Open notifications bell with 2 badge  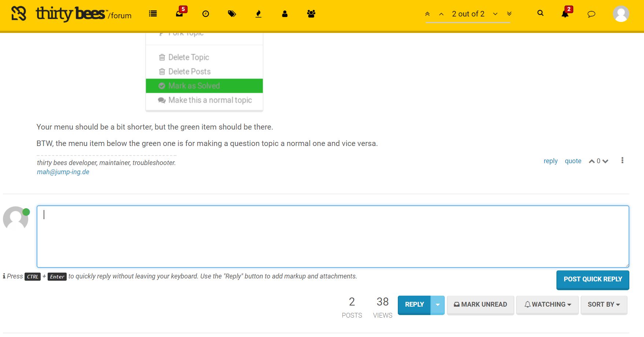pos(565,14)
